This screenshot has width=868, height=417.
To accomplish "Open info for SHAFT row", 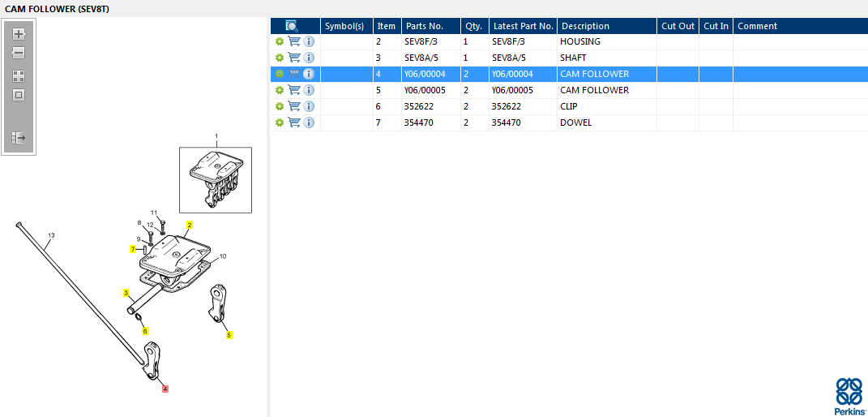I will [309, 58].
